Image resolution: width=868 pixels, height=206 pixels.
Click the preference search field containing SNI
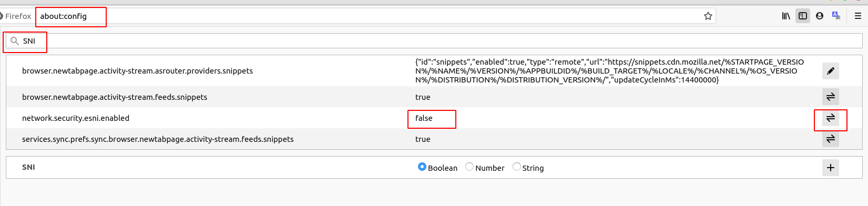point(434,41)
